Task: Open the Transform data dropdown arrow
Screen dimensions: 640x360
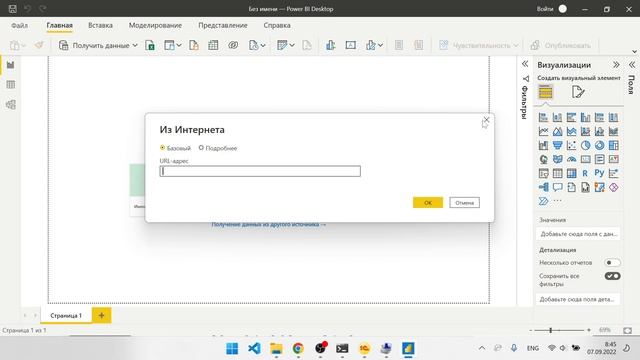Action: 292,45
